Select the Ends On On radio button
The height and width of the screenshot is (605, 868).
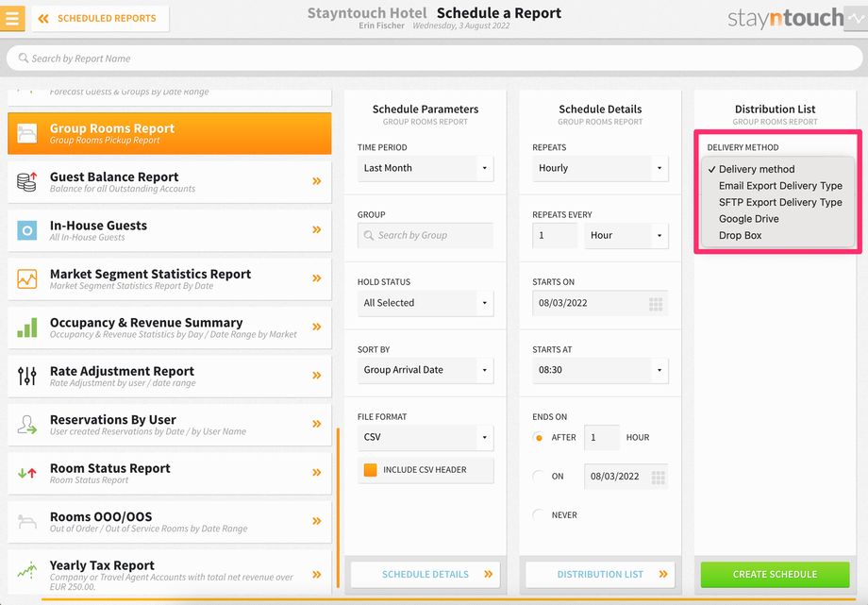click(538, 477)
